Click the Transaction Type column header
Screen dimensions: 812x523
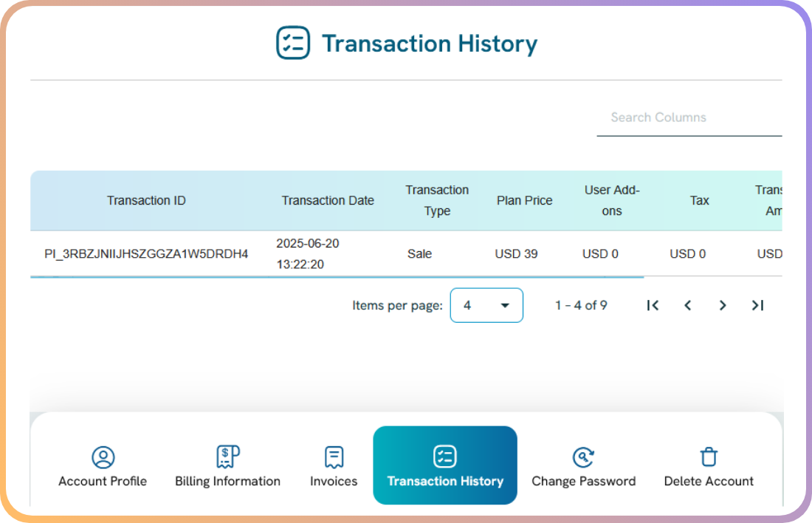click(x=437, y=201)
